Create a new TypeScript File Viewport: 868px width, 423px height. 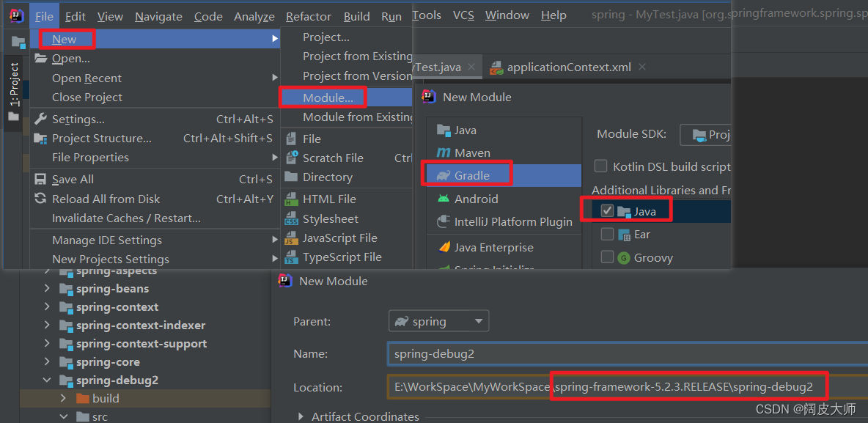coord(347,257)
